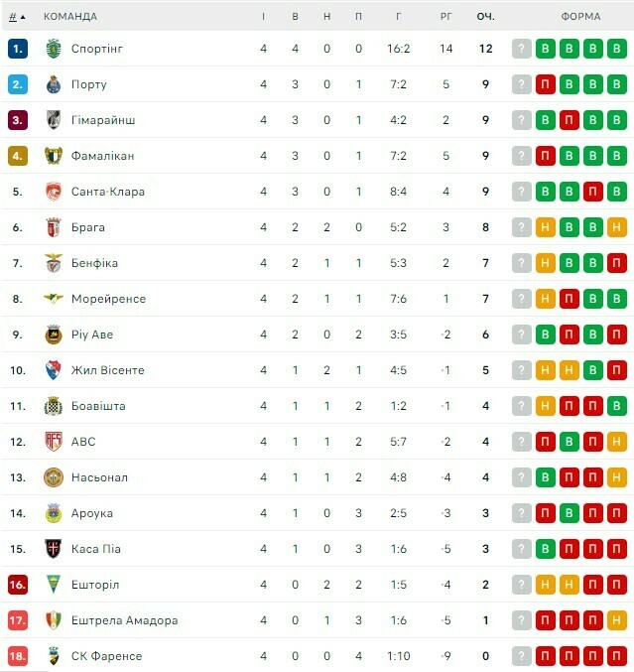Click the Насьонал club badge
Image resolution: width=634 pixels, height=672 pixels.
click(54, 477)
